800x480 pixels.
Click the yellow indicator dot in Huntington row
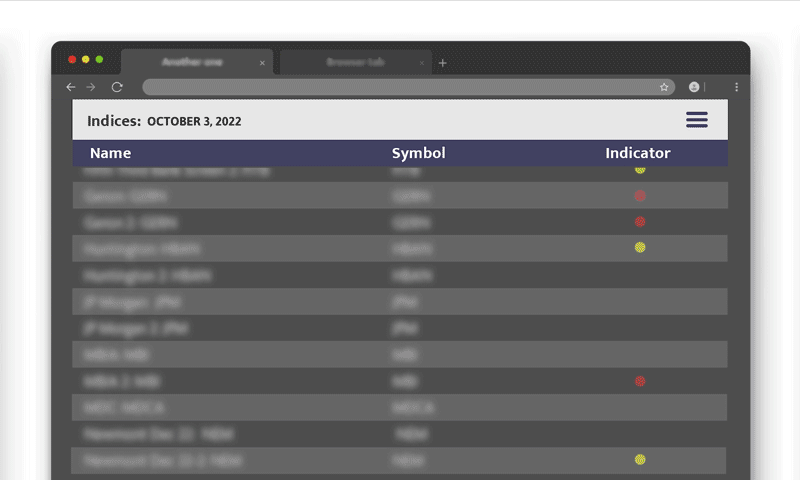point(640,247)
